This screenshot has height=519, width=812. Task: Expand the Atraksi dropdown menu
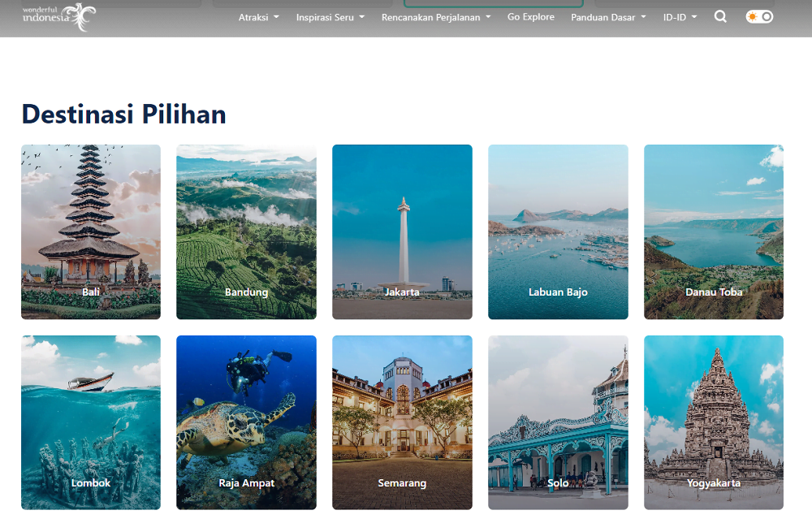click(x=258, y=17)
